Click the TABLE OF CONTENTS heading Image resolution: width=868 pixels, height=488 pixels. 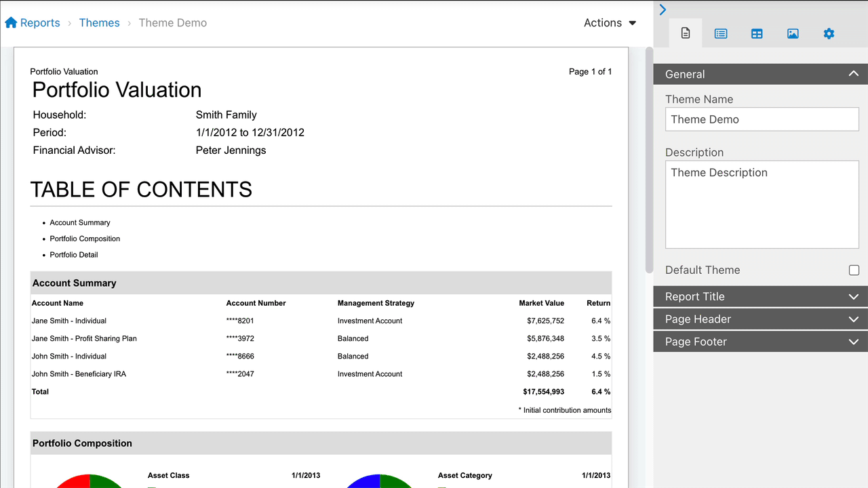click(141, 189)
